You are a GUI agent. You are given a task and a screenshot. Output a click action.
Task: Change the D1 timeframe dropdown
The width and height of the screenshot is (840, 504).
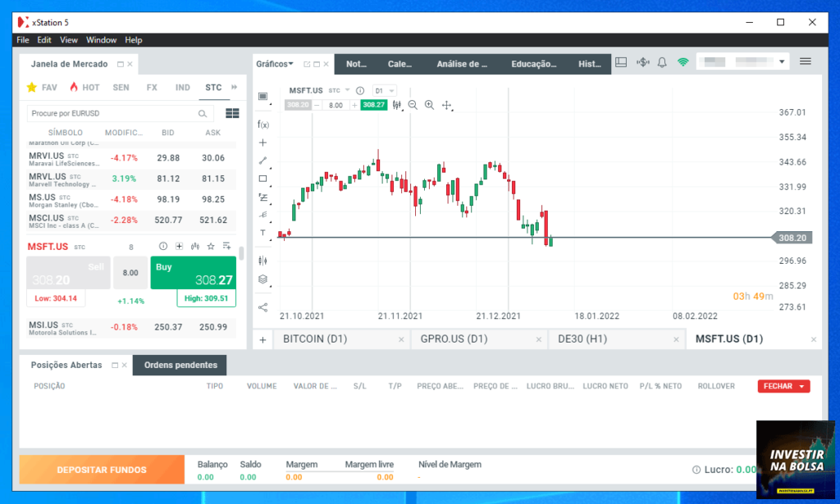(x=384, y=90)
